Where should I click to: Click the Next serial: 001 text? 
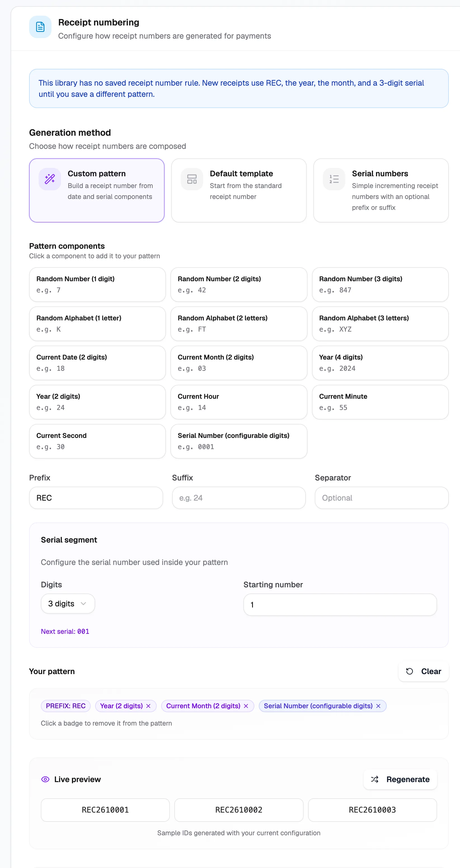tap(65, 632)
